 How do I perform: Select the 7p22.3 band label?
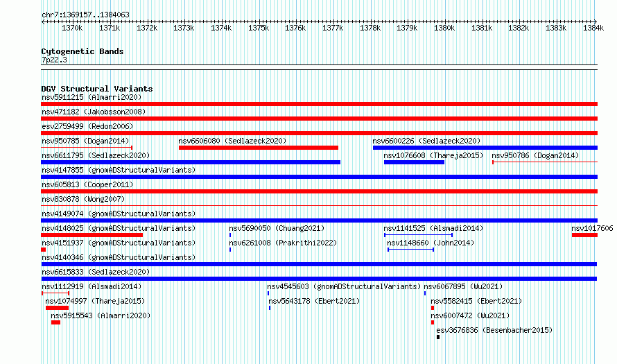click(x=54, y=60)
